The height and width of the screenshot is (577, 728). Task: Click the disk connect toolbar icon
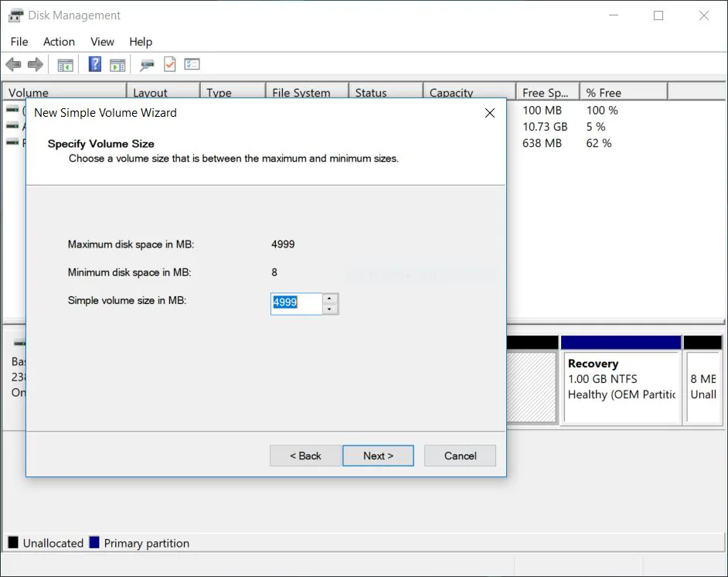coord(147,65)
